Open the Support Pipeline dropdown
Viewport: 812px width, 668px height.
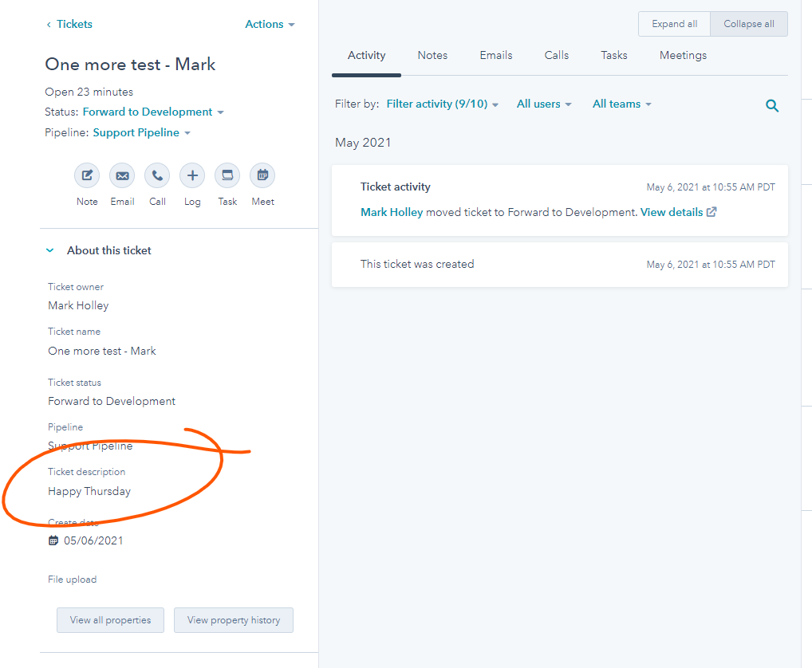[x=141, y=133]
